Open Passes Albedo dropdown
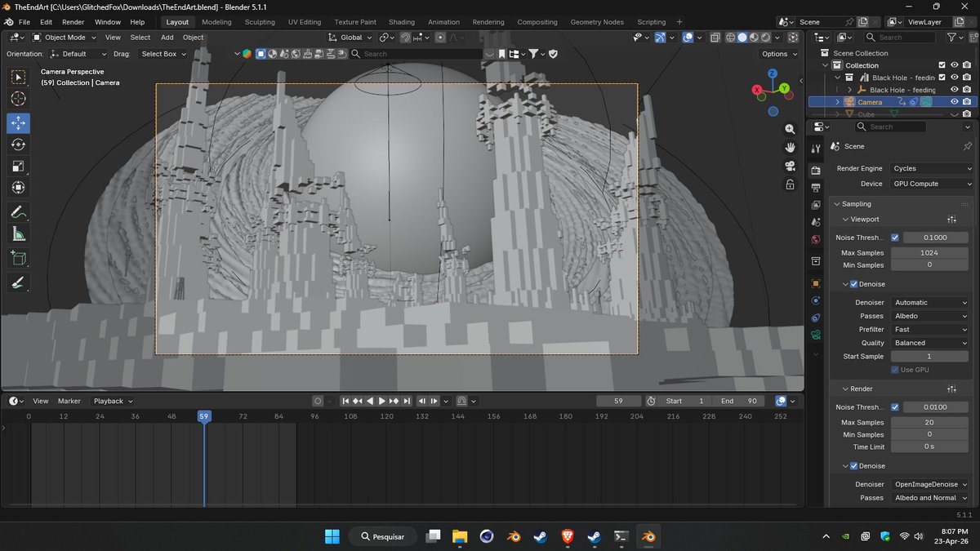Viewport: 980px width, 551px height. pos(930,316)
